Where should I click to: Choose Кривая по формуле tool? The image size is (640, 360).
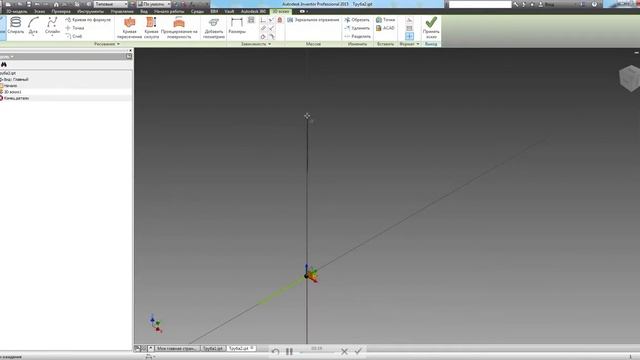(x=88, y=20)
